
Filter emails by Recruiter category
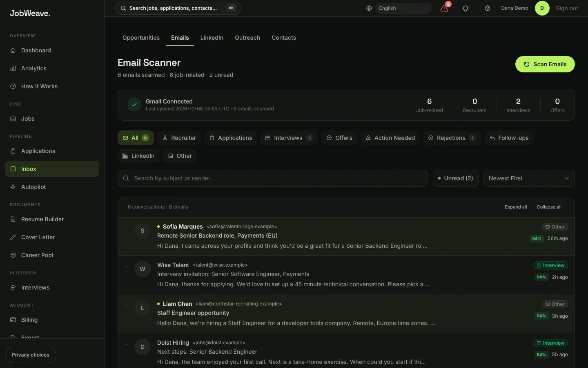179,138
